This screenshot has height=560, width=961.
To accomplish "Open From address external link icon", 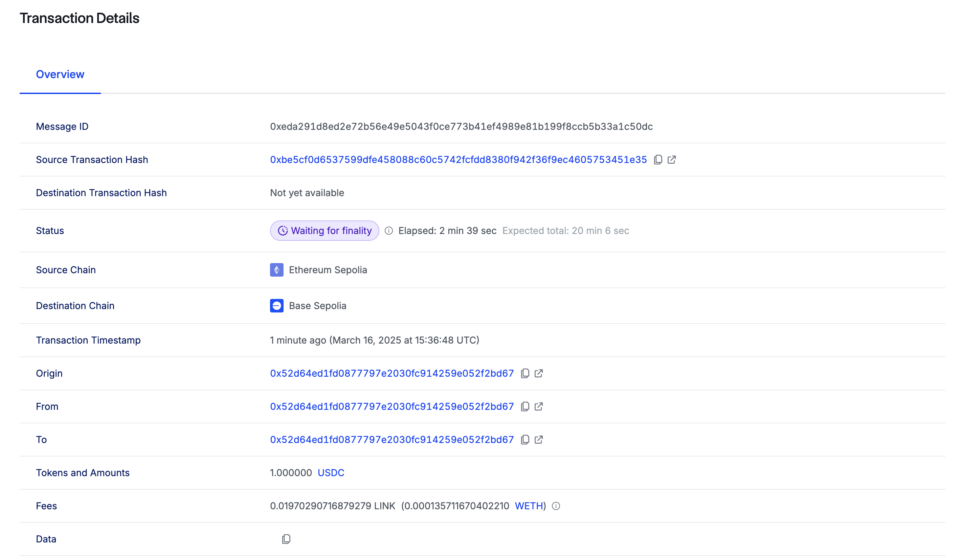I will click(538, 407).
